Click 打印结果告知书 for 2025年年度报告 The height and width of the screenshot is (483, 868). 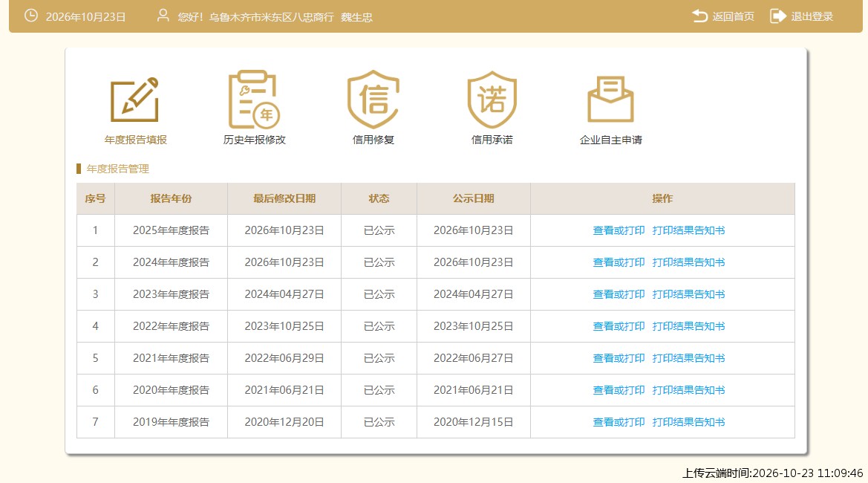click(x=688, y=230)
